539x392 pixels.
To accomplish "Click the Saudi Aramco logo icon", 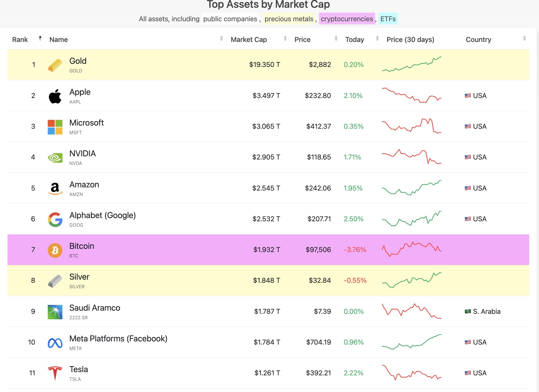I will click(x=55, y=312).
